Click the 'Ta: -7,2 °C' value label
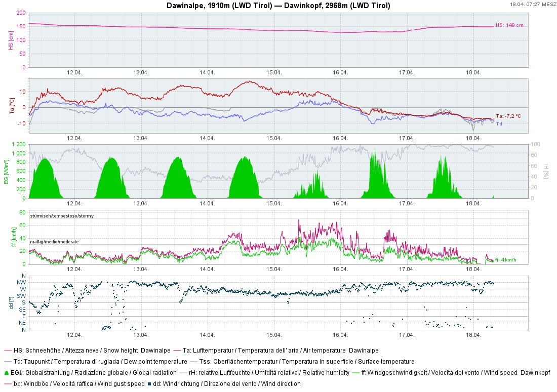This screenshot has height=392, width=557. click(x=508, y=116)
